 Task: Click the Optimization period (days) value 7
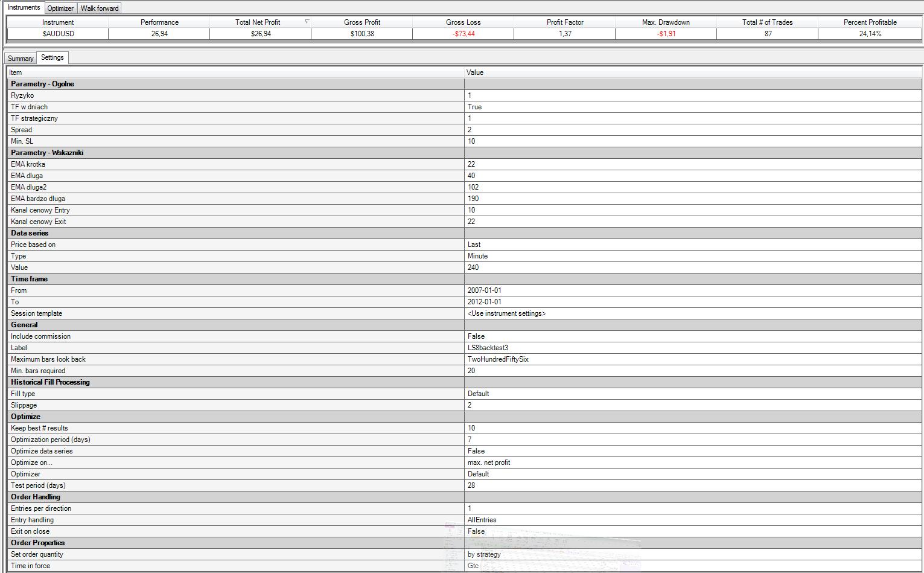(470, 440)
